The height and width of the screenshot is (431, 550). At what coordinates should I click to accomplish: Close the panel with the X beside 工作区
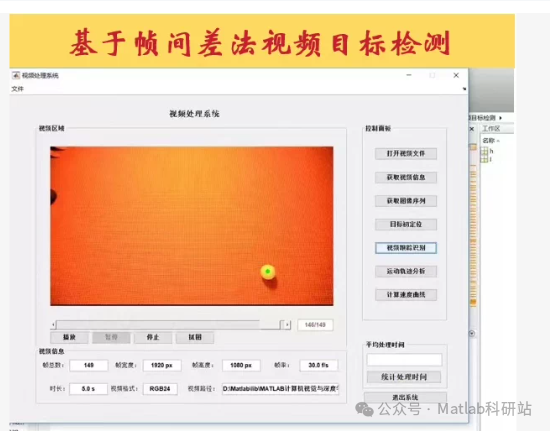(472, 129)
